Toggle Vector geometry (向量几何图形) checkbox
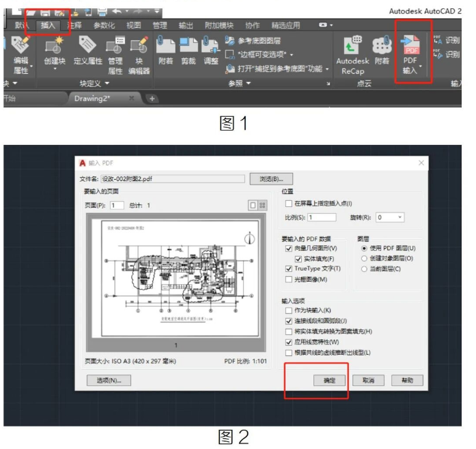 coord(288,249)
